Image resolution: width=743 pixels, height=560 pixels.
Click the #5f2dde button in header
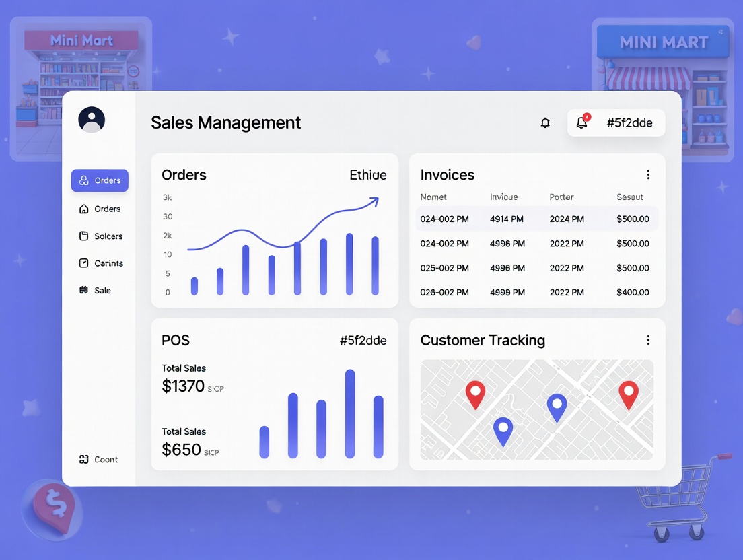(x=629, y=123)
